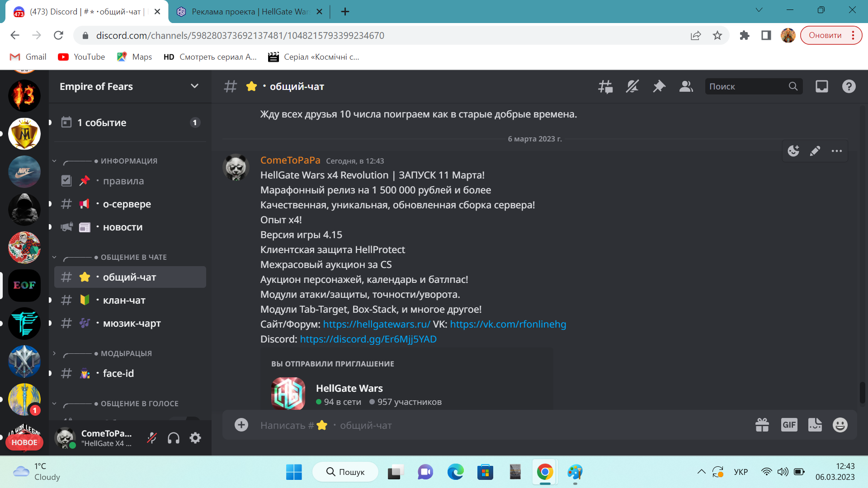Screen dimensions: 868x488
Task: Add a reaction to ComeToPaPa's message
Action: (793, 151)
